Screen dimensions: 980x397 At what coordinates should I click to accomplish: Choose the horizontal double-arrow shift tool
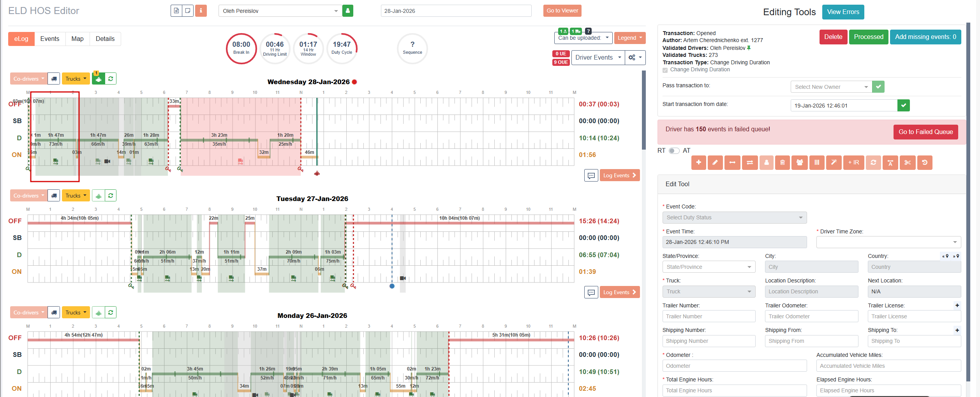(732, 162)
